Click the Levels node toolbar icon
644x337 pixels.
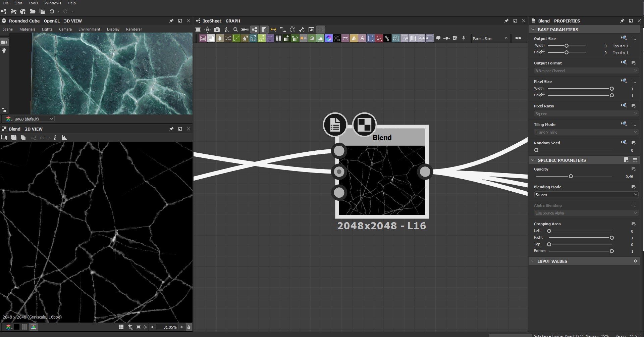click(x=320, y=38)
